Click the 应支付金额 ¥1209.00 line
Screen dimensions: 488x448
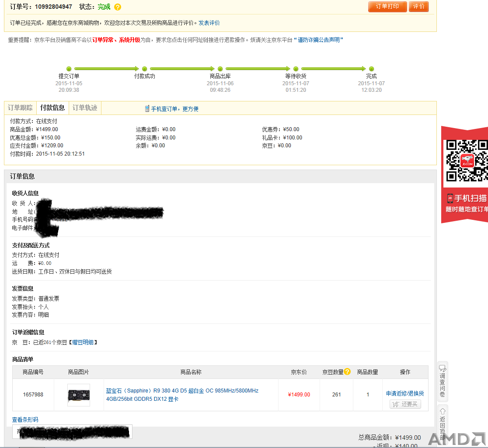click(36, 146)
